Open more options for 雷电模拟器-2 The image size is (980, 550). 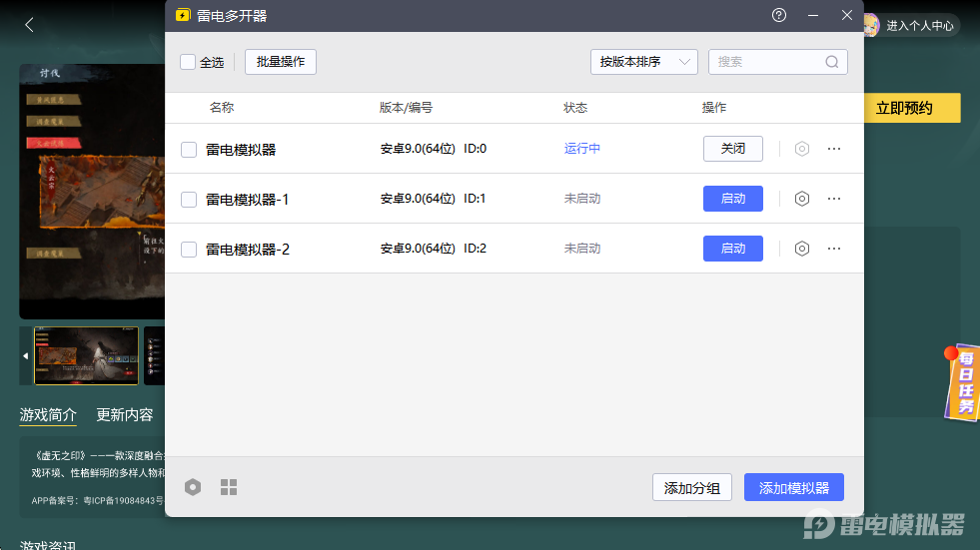[x=834, y=249]
